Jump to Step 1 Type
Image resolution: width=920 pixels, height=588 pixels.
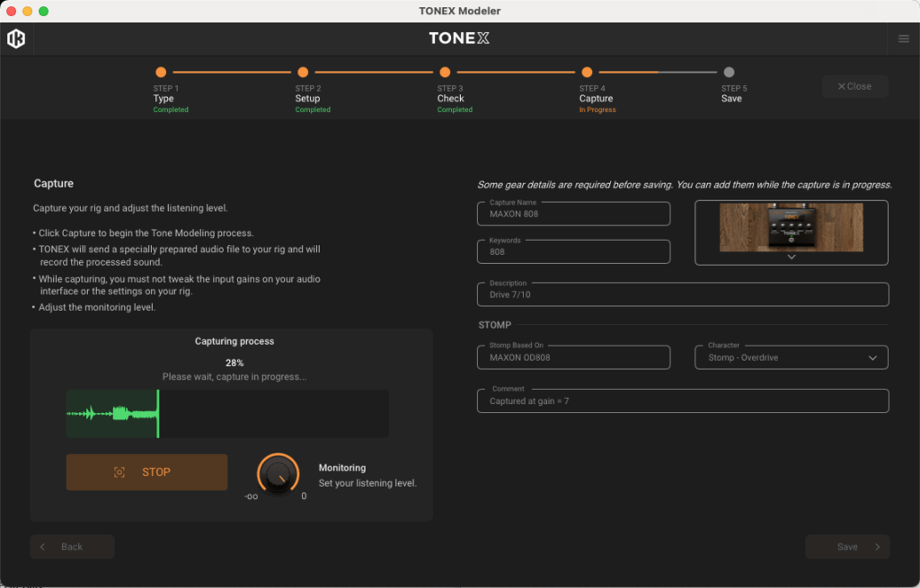(x=170, y=99)
